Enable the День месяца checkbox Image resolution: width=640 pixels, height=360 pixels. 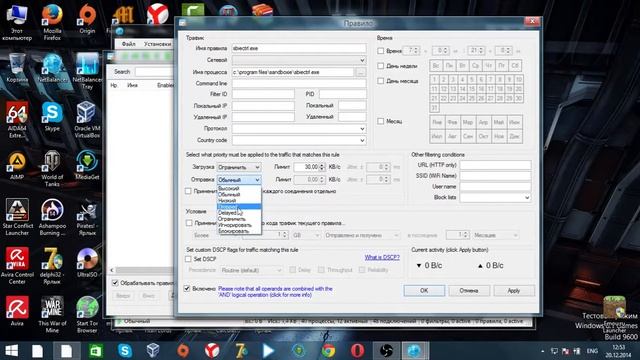tap(380, 81)
